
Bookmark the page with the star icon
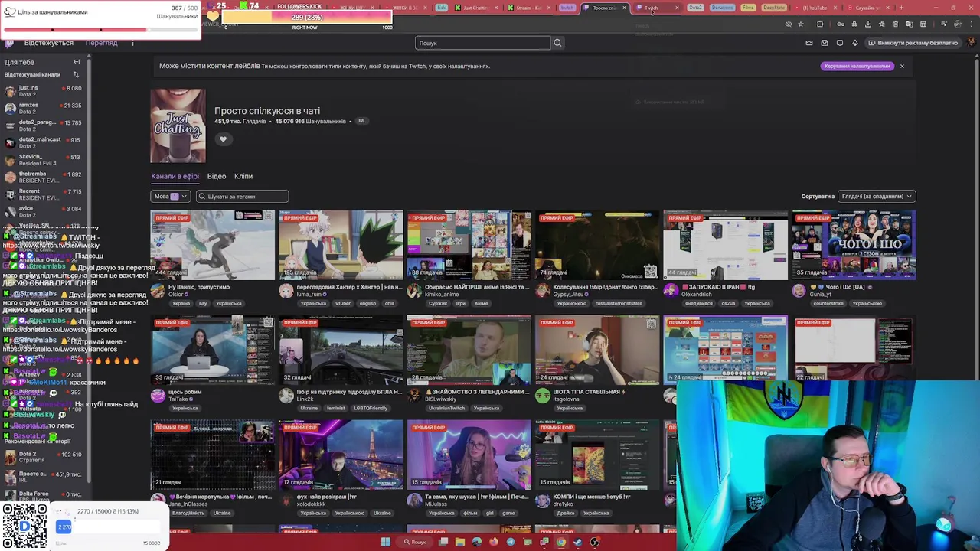coord(801,24)
